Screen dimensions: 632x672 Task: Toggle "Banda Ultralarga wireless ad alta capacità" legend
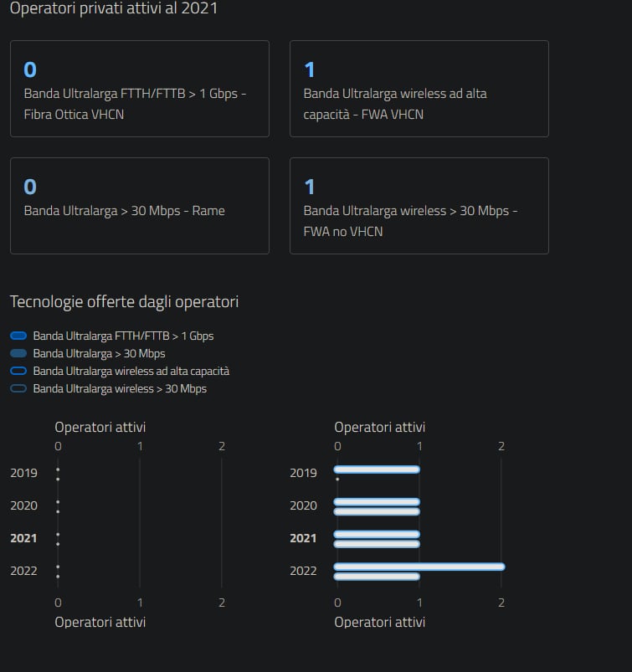131,371
